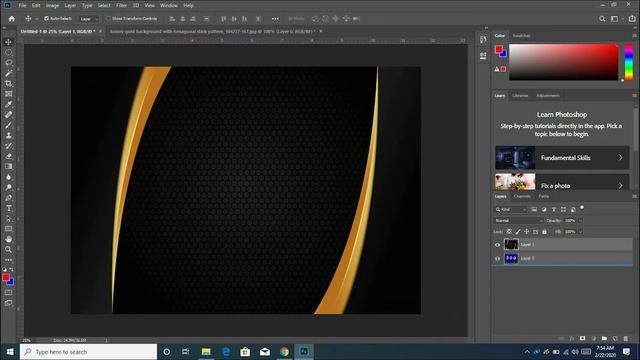Open the Opacity slider dropdown arrow
This screenshot has height=360, width=640.
[x=580, y=220]
